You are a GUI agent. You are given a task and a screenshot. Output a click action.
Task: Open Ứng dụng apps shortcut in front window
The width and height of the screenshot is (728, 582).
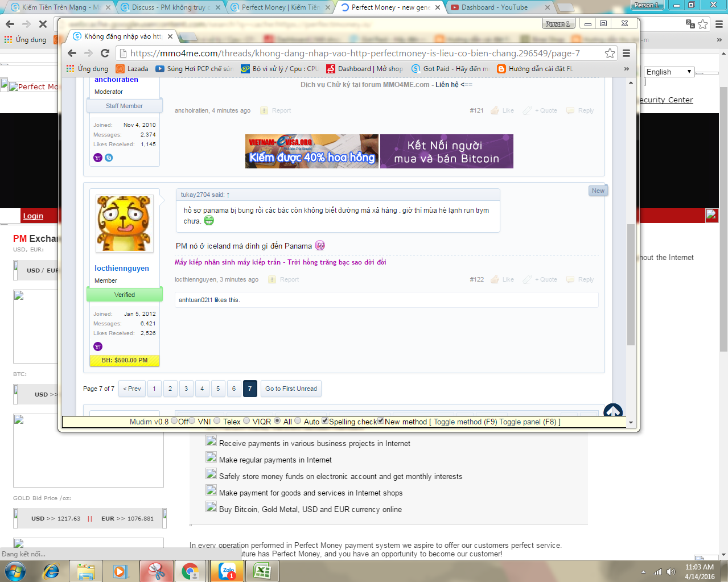point(87,68)
